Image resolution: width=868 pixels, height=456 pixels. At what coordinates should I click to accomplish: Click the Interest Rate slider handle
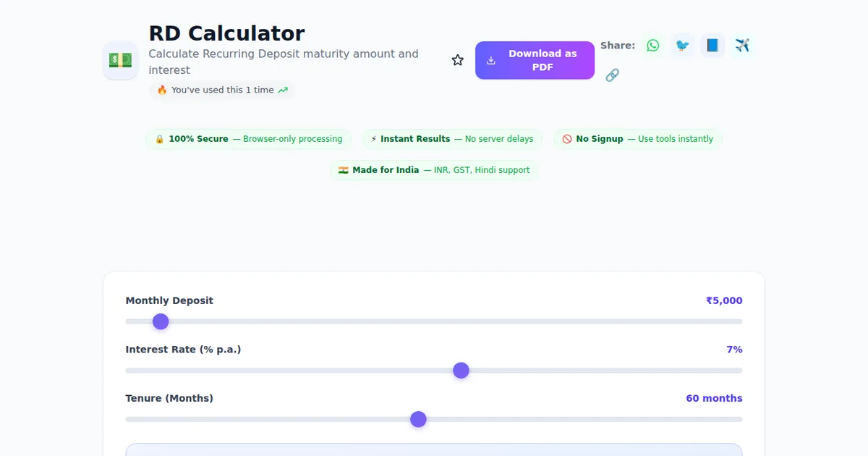click(x=461, y=371)
